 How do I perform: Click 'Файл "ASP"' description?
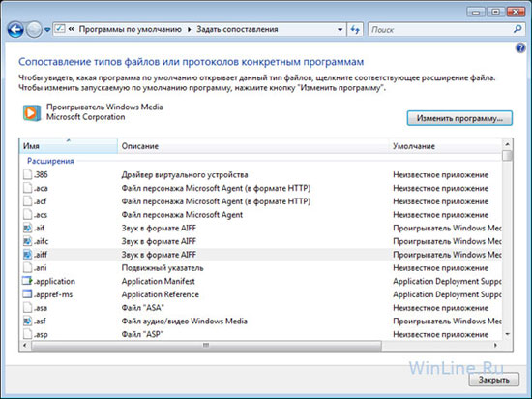coord(142,334)
